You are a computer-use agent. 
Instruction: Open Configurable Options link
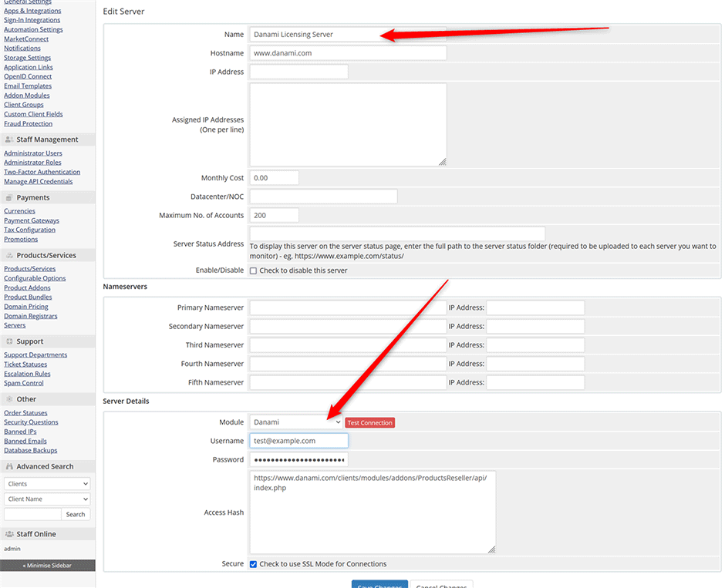pyautogui.click(x=35, y=278)
